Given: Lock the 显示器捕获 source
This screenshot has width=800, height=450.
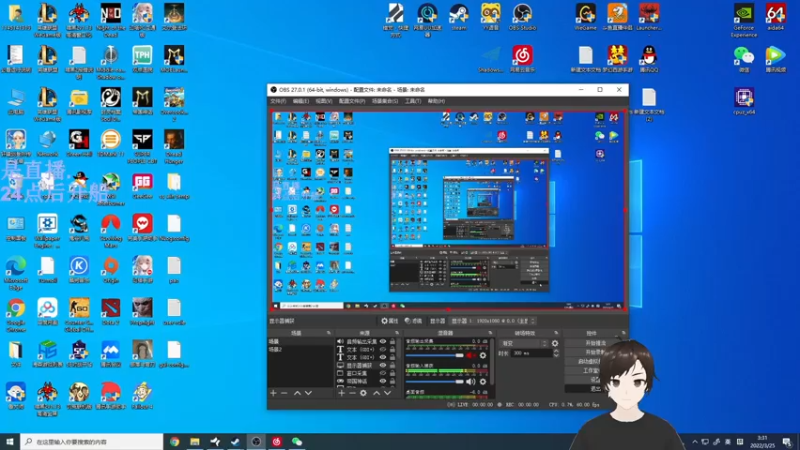Looking at the screenshot, I should pyautogui.click(x=392, y=365).
